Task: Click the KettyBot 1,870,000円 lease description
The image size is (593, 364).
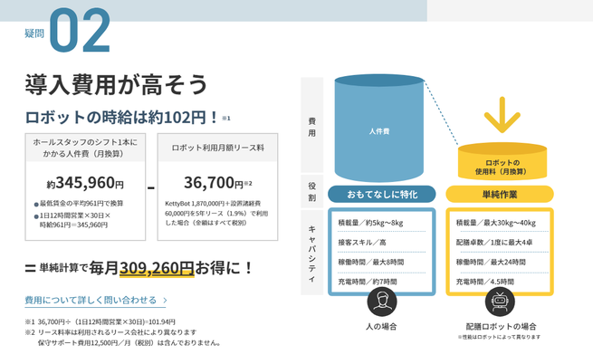Action: 216,213
